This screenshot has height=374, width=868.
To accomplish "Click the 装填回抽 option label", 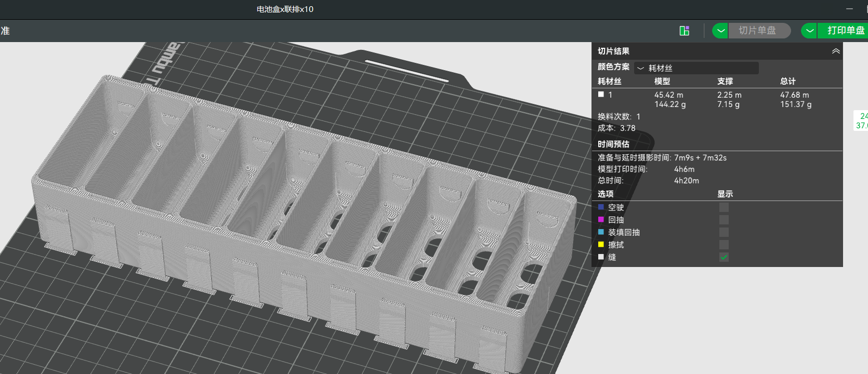I will [624, 232].
